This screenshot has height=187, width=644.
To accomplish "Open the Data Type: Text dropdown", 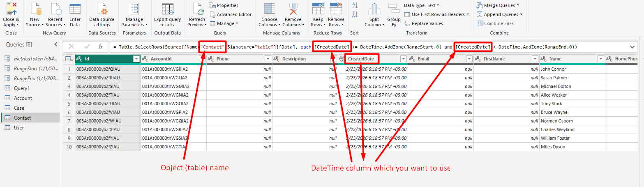I will click(421, 5).
